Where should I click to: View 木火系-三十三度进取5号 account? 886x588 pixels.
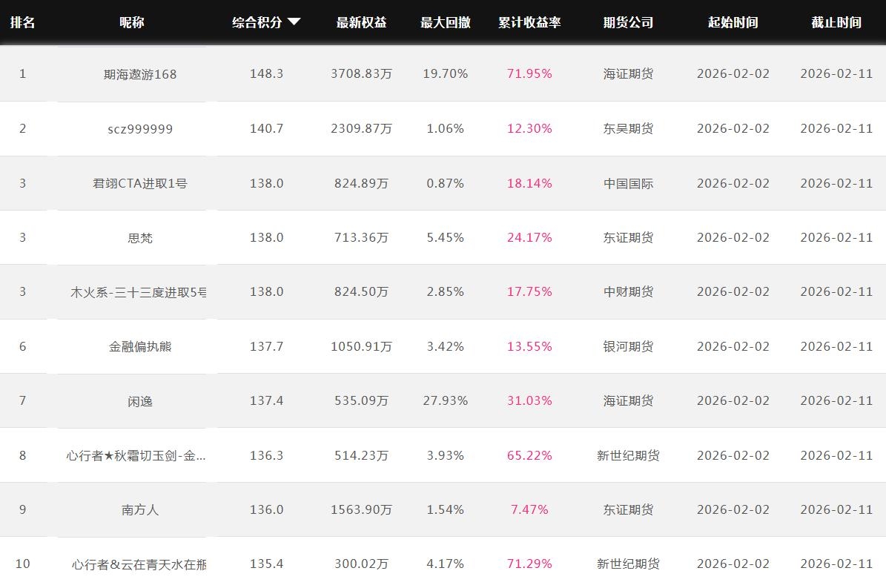click(139, 292)
